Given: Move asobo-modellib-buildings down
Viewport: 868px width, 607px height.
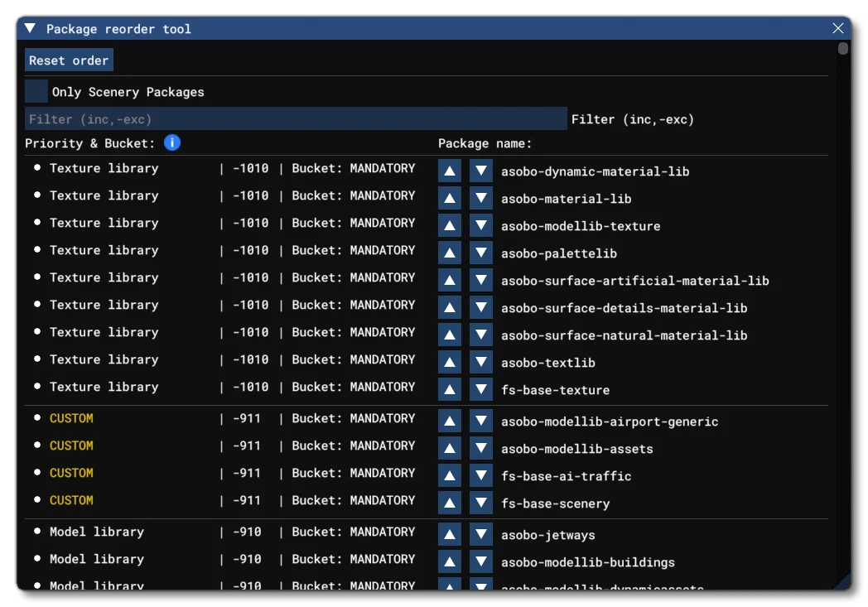Looking at the screenshot, I should [481, 561].
